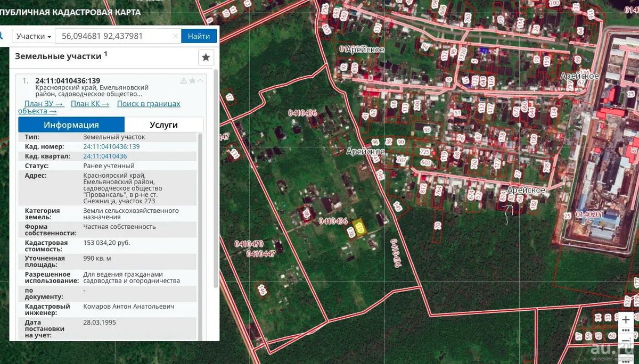This screenshot has width=639, height=364.
Task: Click the parcel title 24:11:0410436:139 heading
Action: [x=68, y=81]
